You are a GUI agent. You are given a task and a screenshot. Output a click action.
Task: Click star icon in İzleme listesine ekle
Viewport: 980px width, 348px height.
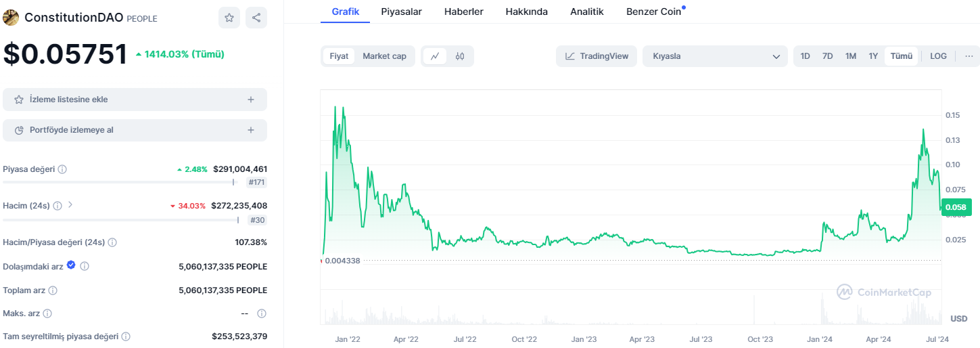tap(19, 100)
